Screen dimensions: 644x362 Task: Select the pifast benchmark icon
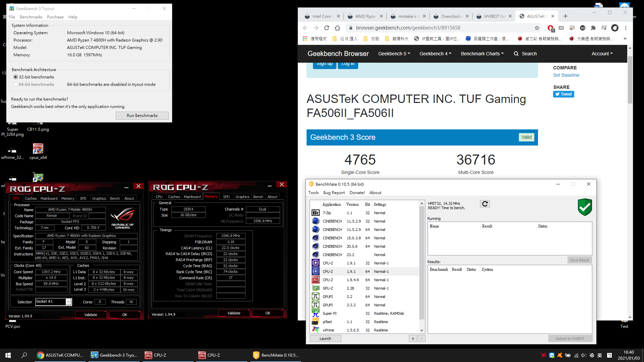coord(316,322)
